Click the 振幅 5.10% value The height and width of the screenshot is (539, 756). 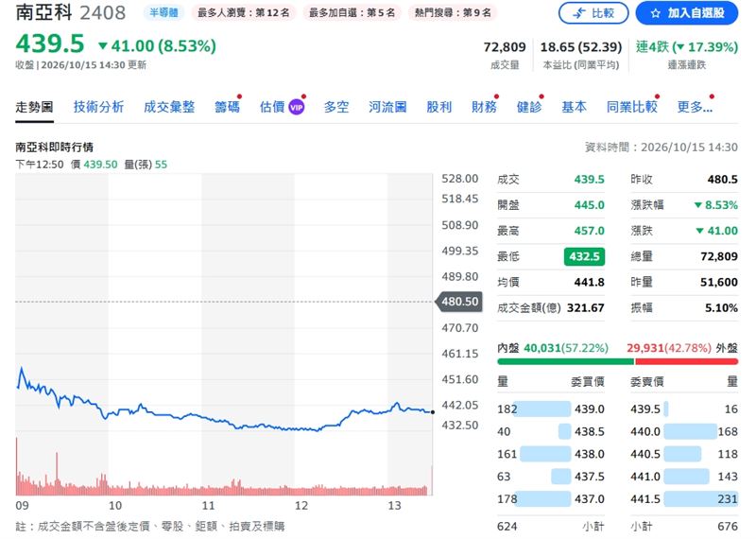coord(721,308)
